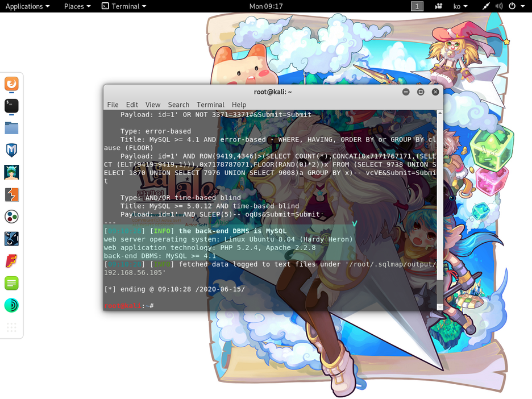Open the terminal View menu
Viewport: 532px width, 399px height.
[x=153, y=105]
